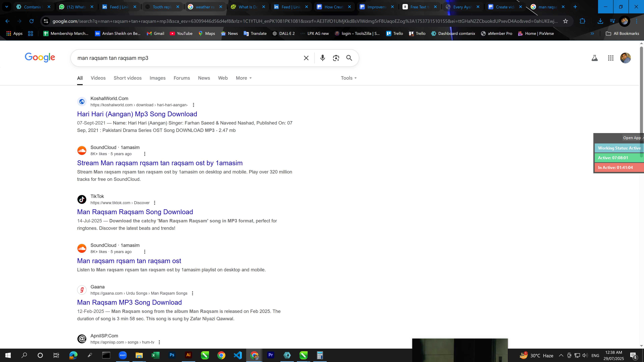
Task: Open more options for TikTok result
Action: 154,203
